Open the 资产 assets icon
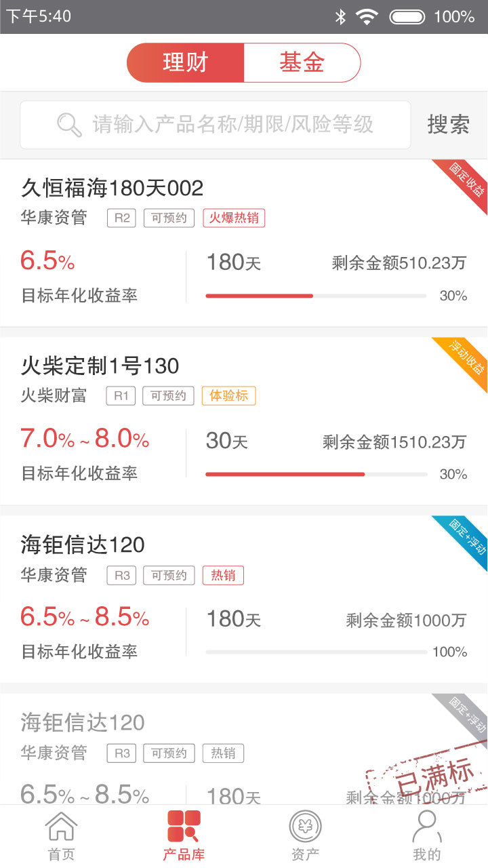The width and height of the screenshot is (488, 868). point(305,827)
